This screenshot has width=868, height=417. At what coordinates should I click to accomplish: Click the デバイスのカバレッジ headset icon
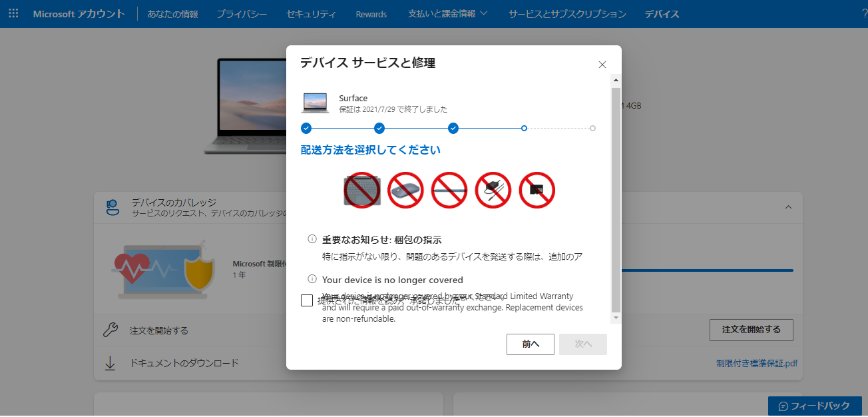point(112,207)
